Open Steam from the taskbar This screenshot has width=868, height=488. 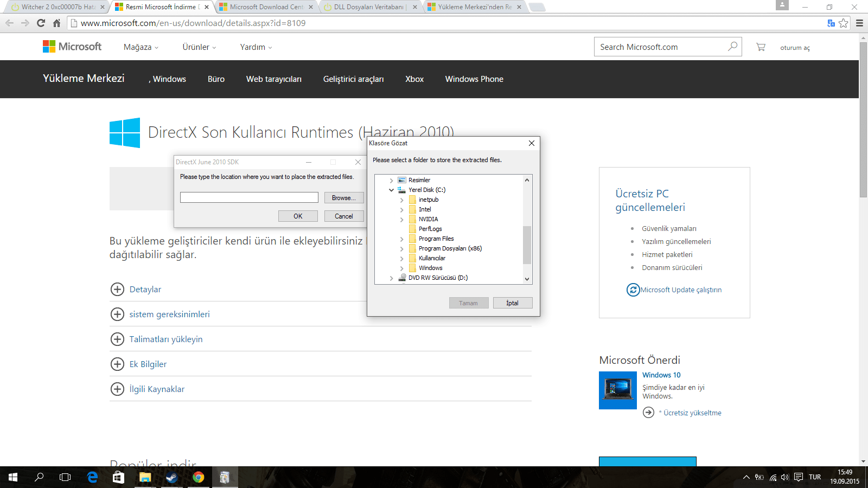(171, 477)
